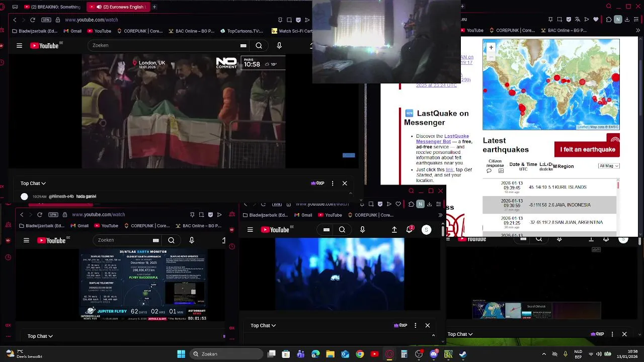Image resolution: width=644 pixels, height=362 pixels.
Task: Open Bladwijzerbalk folder in 3I/ATLAS window
Action: (x=41, y=226)
